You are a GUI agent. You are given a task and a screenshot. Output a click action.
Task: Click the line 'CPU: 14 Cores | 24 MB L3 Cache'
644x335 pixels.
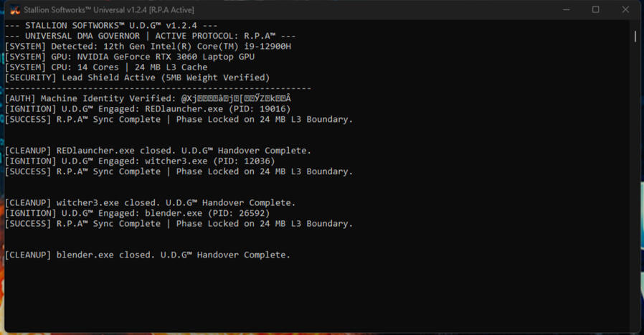tap(106, 67)
